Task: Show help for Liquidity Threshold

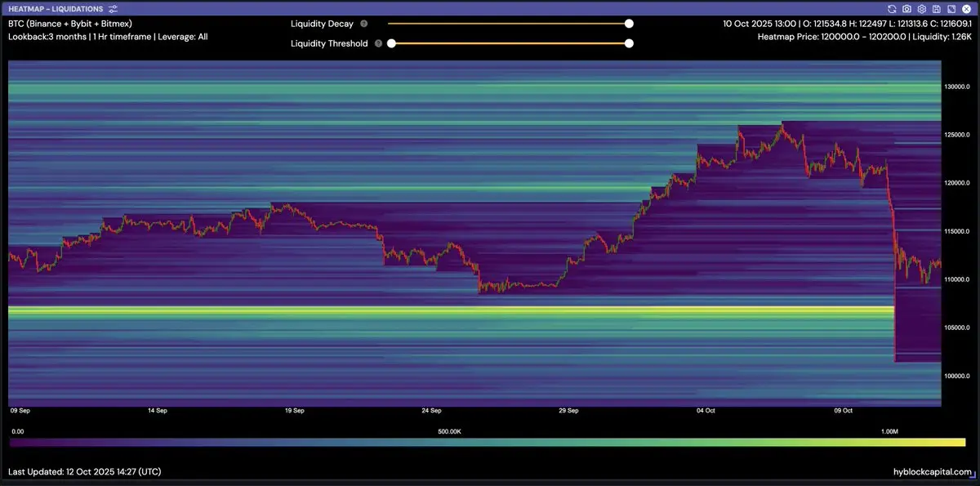Action: coord(379,43)
